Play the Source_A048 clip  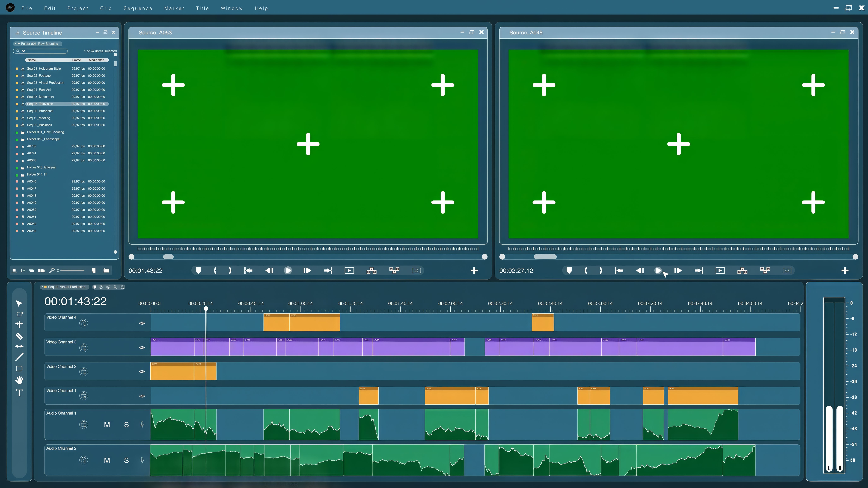658,270
